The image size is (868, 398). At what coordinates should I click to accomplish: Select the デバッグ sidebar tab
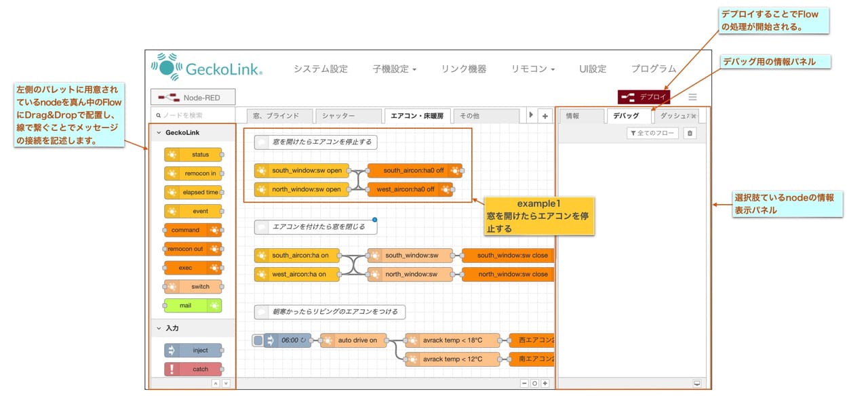pyautogui.click(x=629, y=116)
